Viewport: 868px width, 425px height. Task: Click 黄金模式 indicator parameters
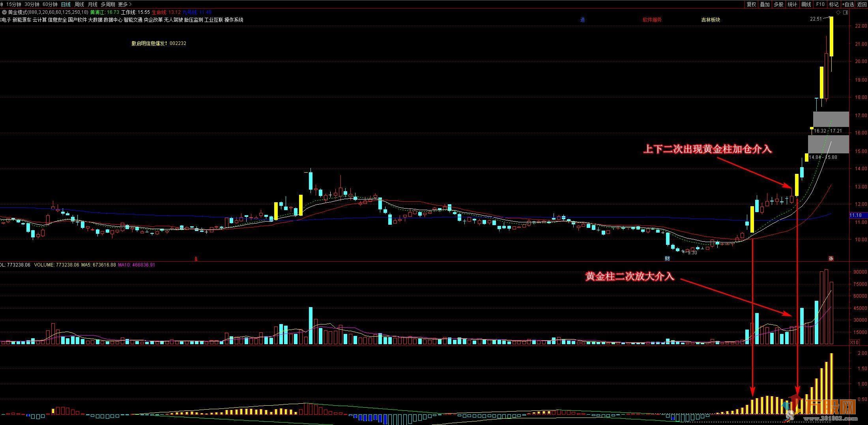[48, 12]
